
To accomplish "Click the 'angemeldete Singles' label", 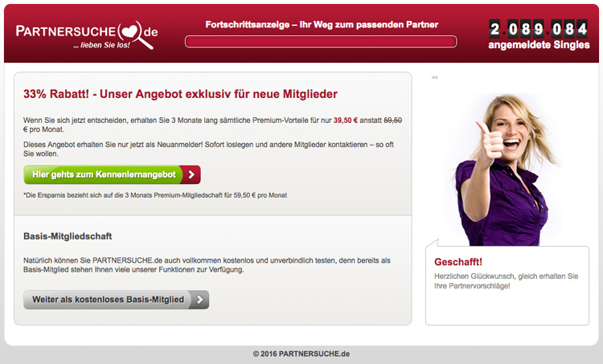I will click(x=539, y=45).
